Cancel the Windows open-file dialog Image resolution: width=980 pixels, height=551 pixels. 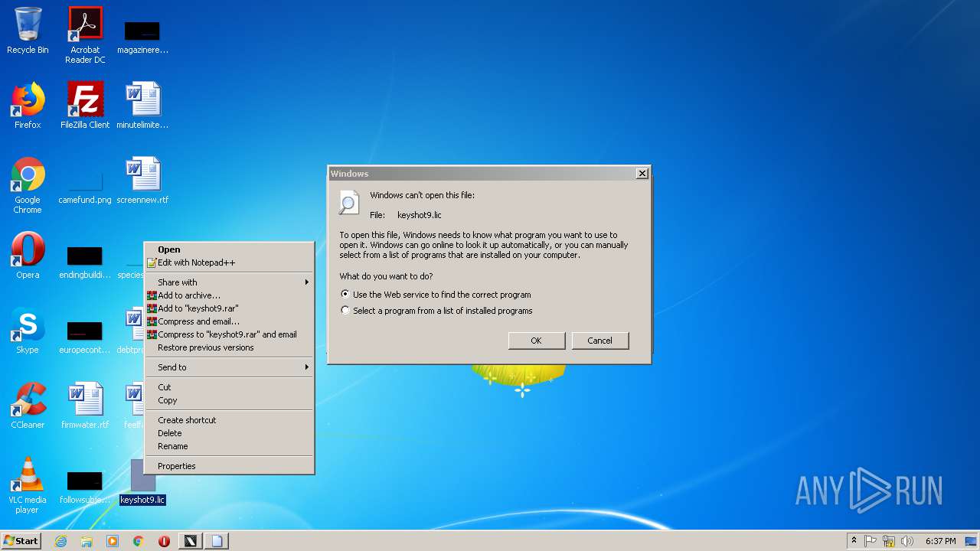[x=600, y=341]
